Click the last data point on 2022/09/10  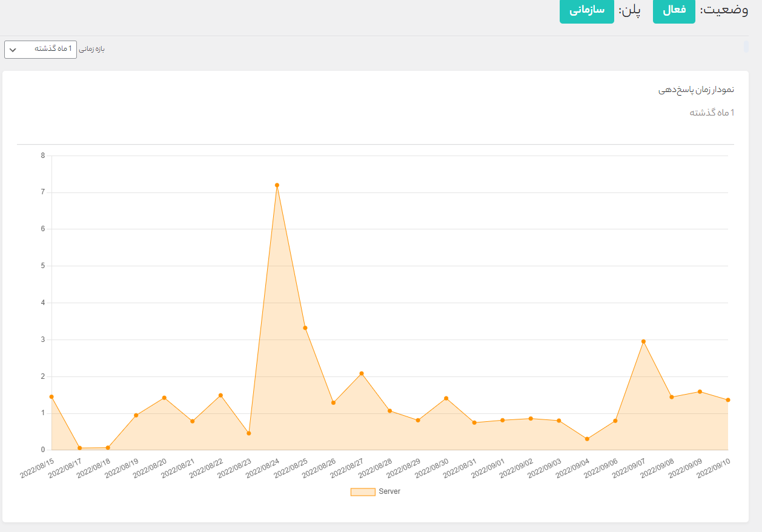tap(728, 400)
